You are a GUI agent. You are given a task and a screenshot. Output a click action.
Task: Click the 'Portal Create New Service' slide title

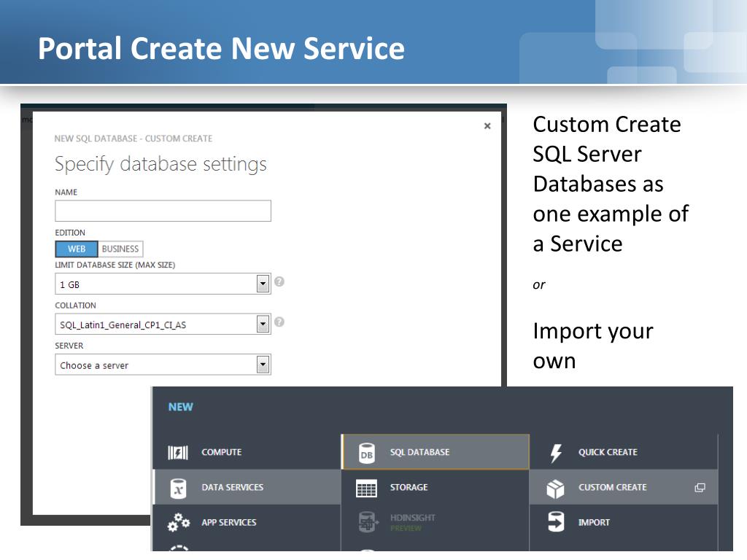(222, 49)
